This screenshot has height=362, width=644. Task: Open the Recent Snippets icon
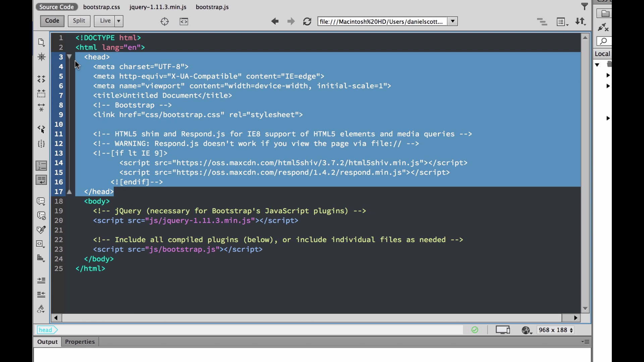click(x=41, y=244)
